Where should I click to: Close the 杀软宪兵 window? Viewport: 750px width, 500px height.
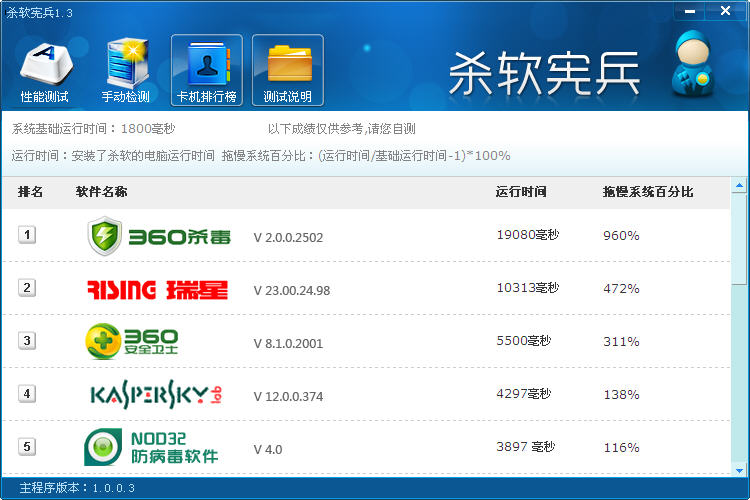(725, 11)
